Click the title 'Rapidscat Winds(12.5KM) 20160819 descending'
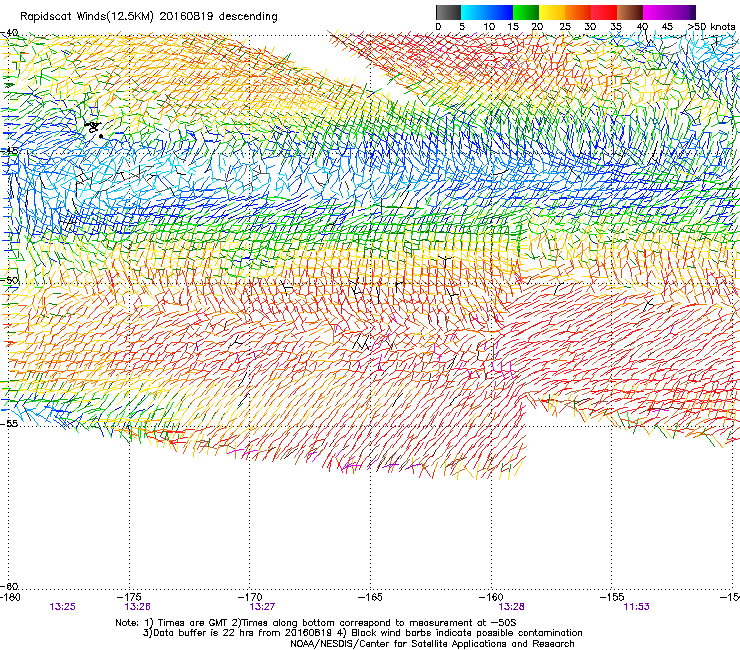Viewport: 740px width, 650px height. [149, 17]
